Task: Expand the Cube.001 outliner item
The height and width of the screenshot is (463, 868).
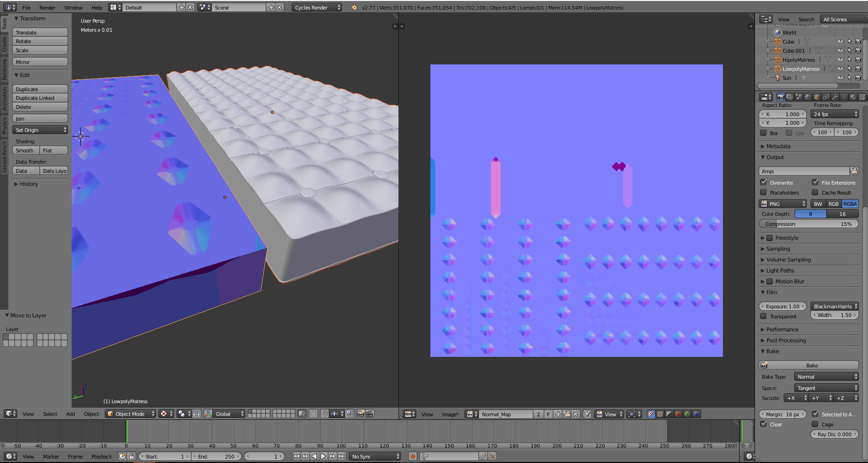Action: (x=768, y=50)
